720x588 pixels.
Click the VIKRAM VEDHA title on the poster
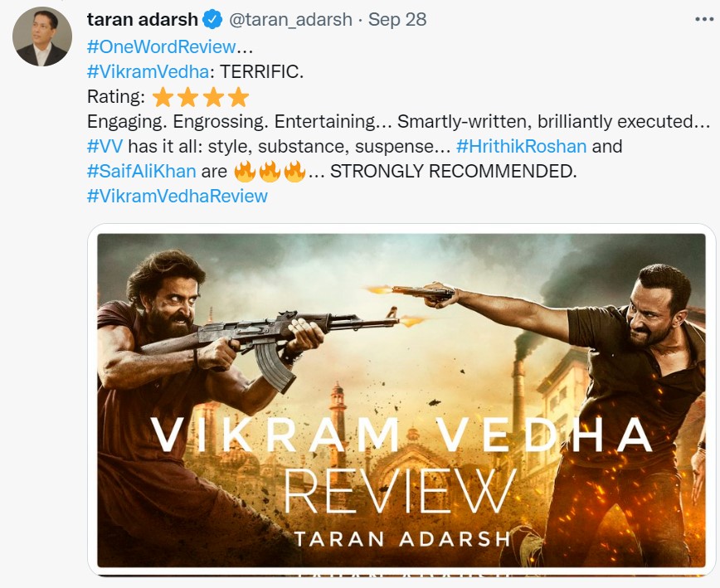coord(401,435)
